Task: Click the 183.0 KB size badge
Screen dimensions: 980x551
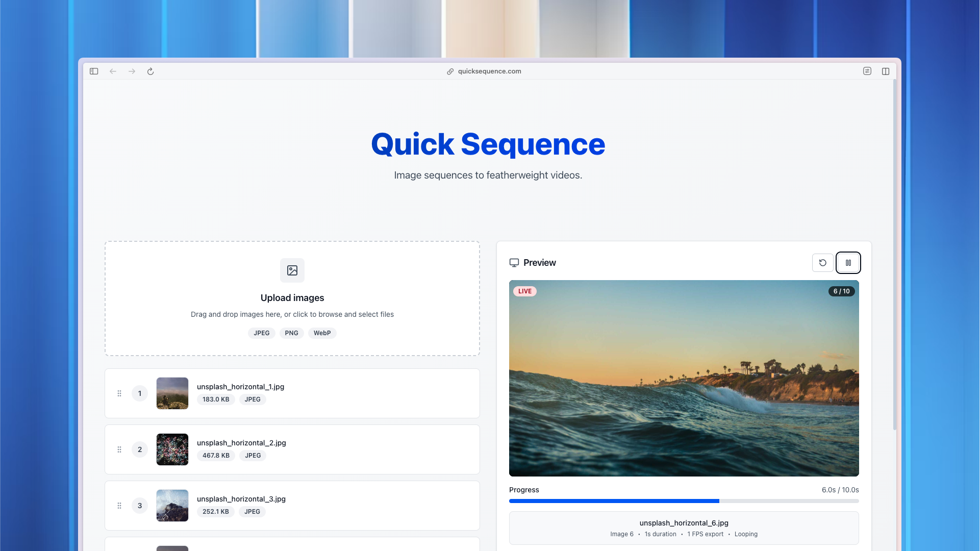Action: point(216,399)
